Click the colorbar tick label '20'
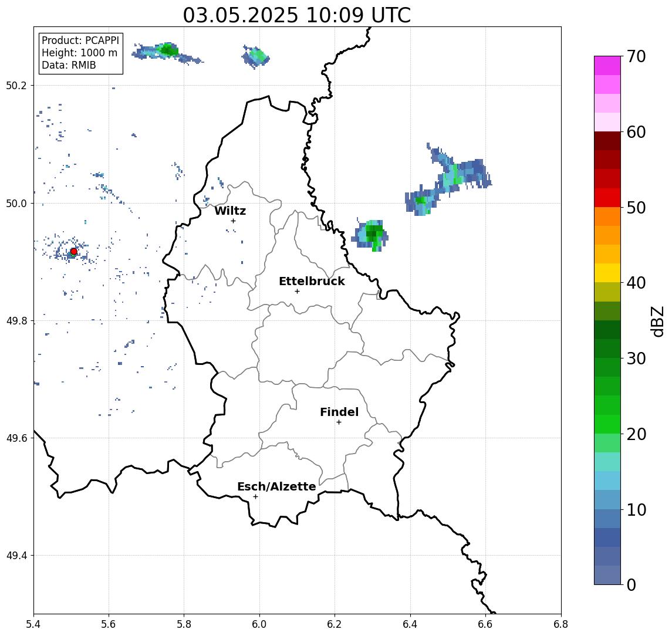The height and width of the screenshot is (636, 672). coord(636,434)
